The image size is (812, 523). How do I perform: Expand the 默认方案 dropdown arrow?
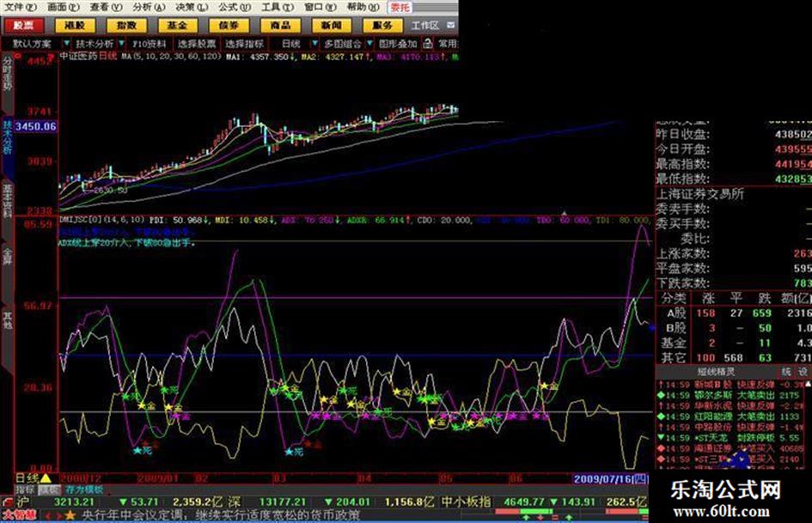click(x=66, y=44)
